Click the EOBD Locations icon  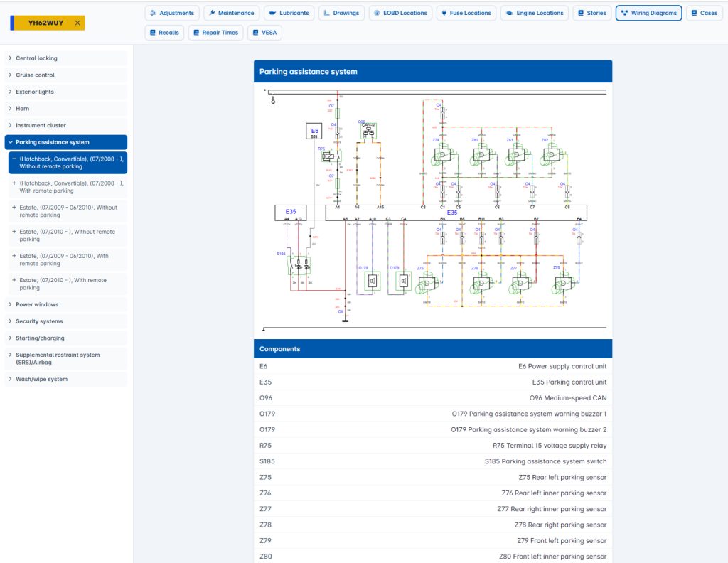tap(377, 13)
